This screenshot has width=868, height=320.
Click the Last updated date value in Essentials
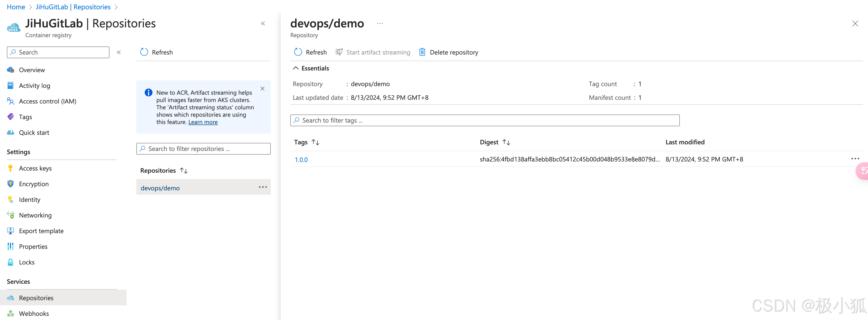pos(390,97)
